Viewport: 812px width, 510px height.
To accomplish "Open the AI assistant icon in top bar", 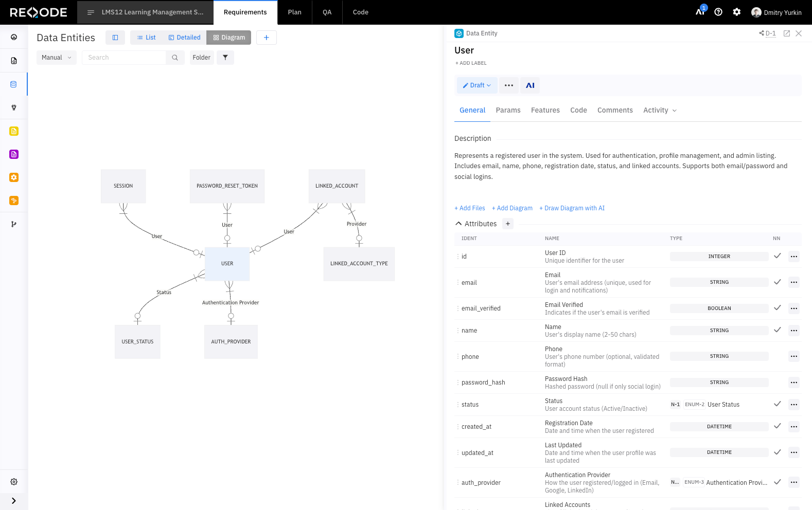I will tap(700, 12).
